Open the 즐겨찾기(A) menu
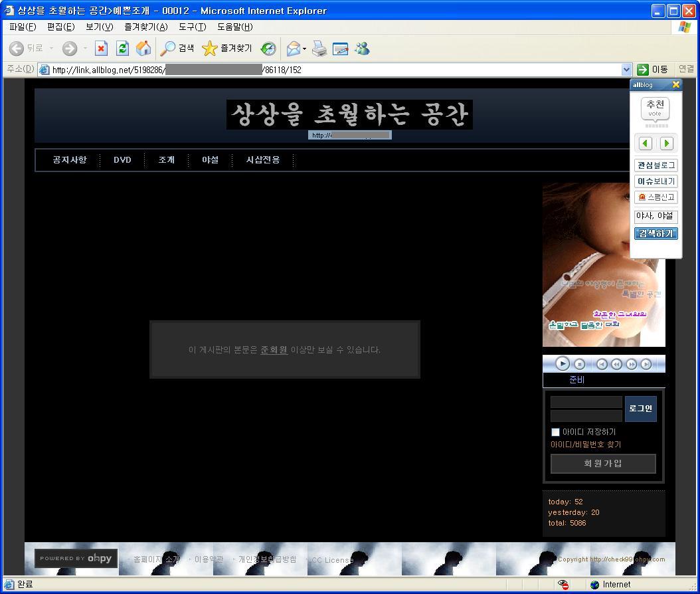The width and height of the screenshot is (700, 594). 145,27
